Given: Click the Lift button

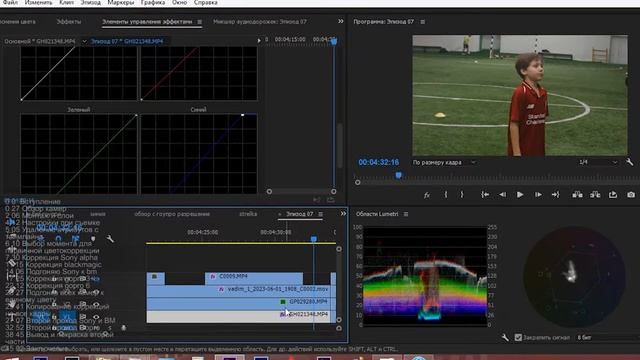Looking at the screenshot, I should tap(577, 195).
